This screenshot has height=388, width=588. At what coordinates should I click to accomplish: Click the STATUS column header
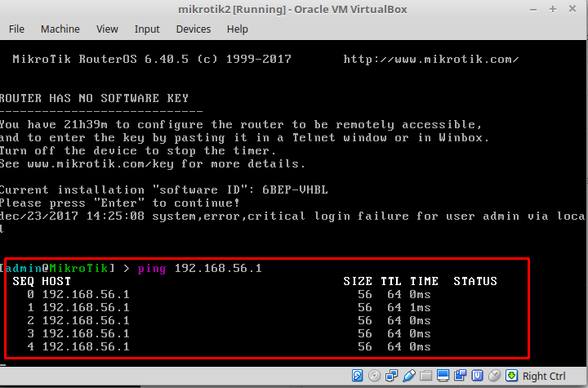(475, 282)
